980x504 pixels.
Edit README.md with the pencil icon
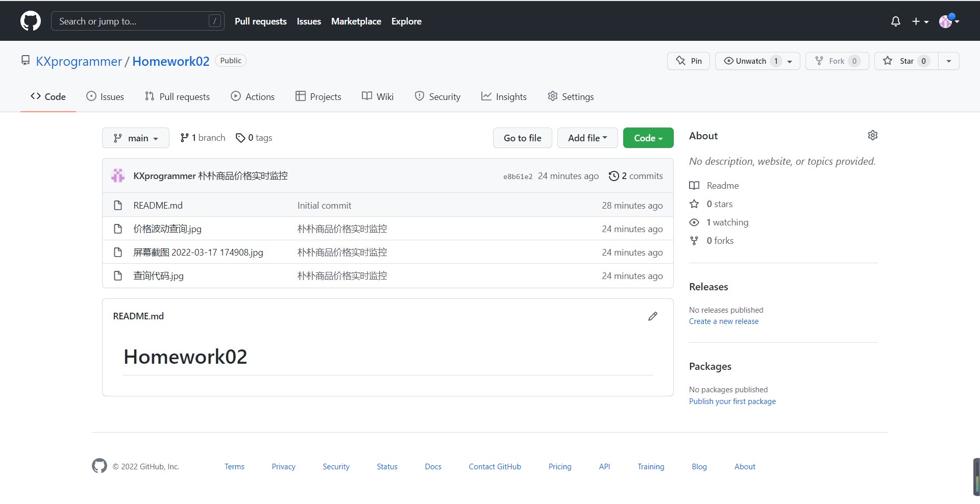[653, 316]
